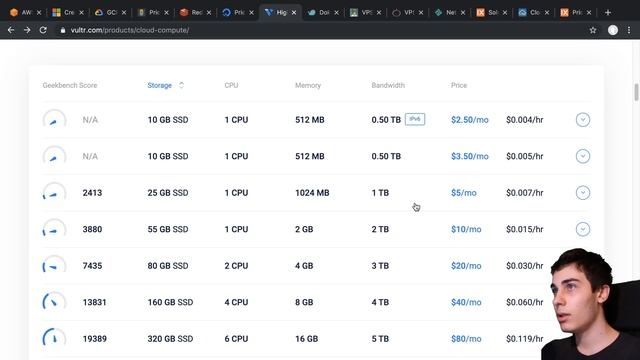
Task: Open a new browser tab
Action: (x=608, y=13)
